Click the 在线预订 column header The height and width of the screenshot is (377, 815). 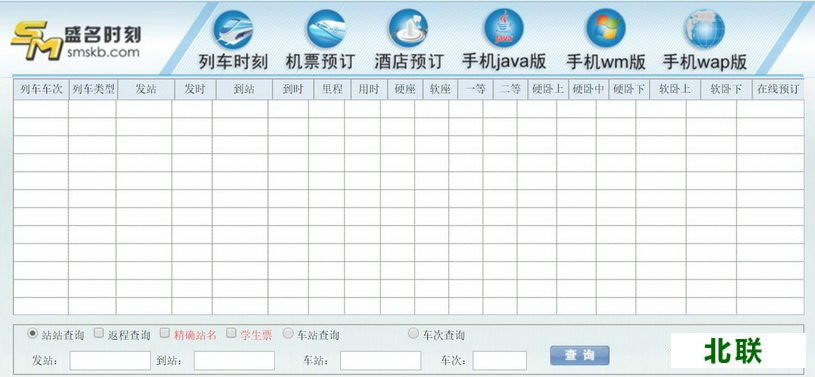(778, 89)
